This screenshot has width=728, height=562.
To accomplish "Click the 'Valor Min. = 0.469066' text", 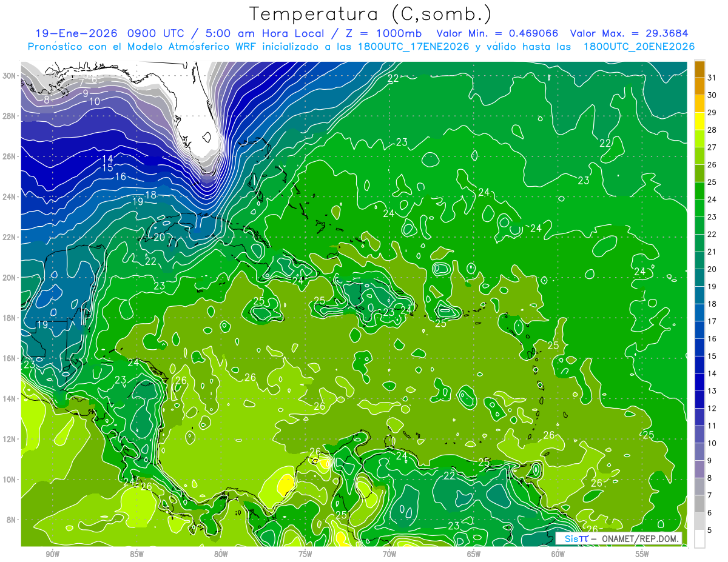I will tap(497, 33).
